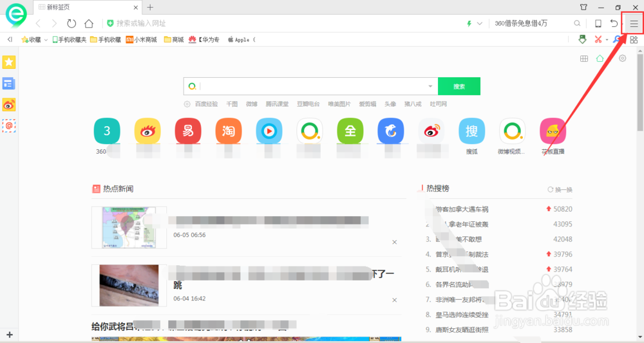Click the search engine logo in search box

tap(192, 86)
